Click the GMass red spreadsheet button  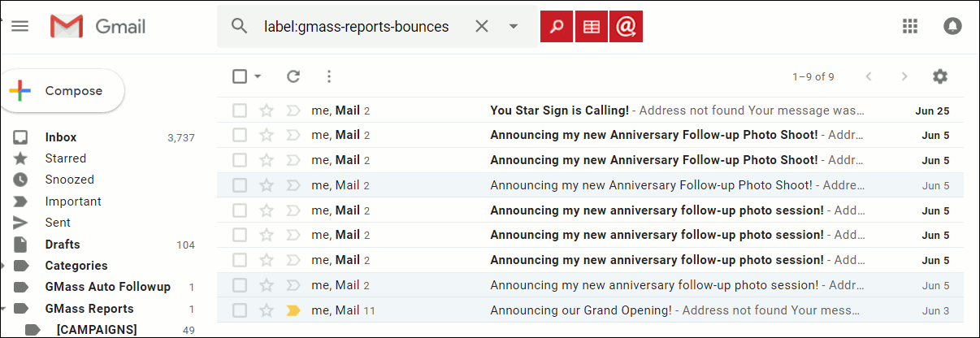coord(592,26)
